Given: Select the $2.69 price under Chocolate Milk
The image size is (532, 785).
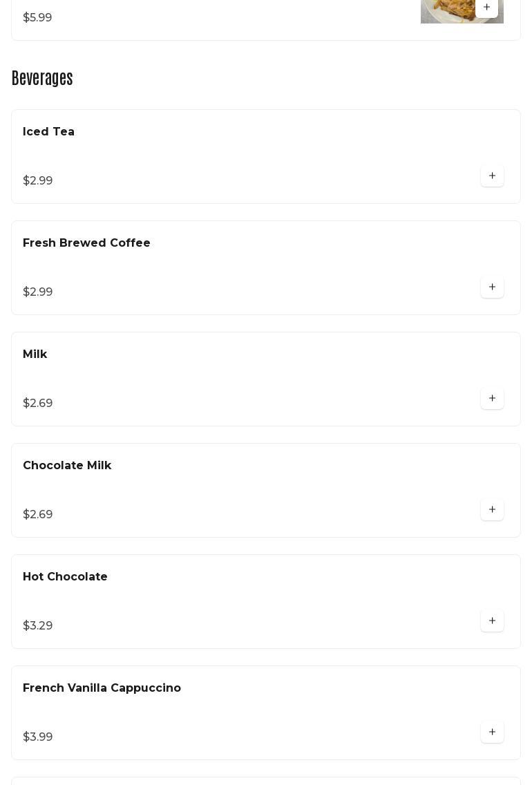Looking at the screenshot, I should [38, 515].
